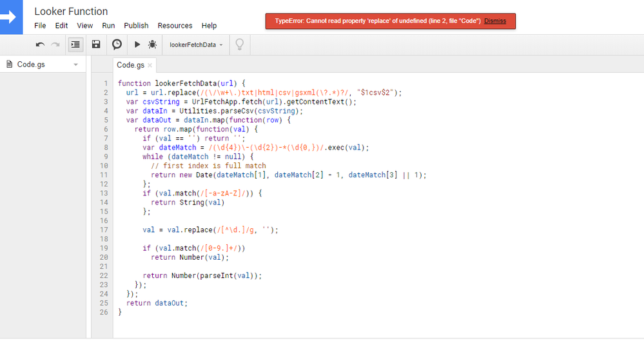Screen dimensions: 644x341
Task: Open the Help menu
Action: tap(209, 26)
